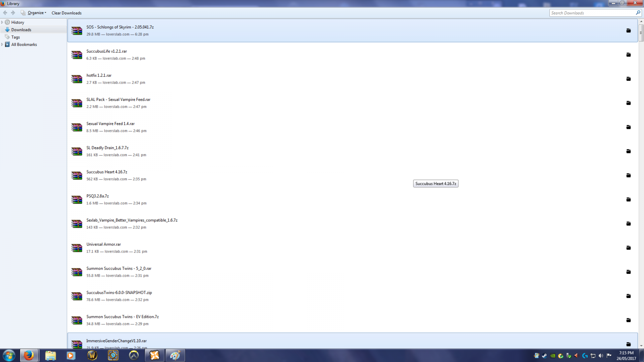
Task: Select Downloads in the sidebar
Action: [x=21, y=30]
